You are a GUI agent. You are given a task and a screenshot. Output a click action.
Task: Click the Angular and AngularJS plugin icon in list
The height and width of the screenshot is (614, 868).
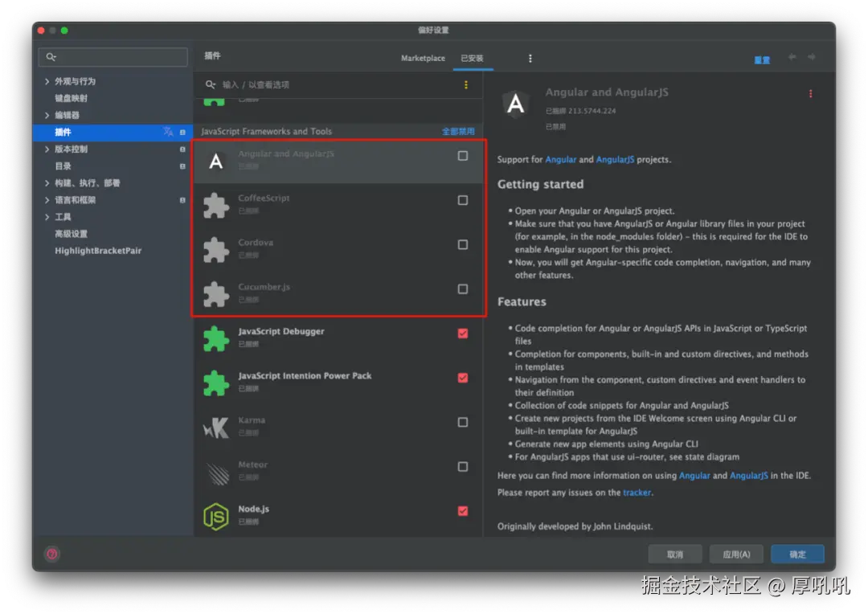[216, 161]
